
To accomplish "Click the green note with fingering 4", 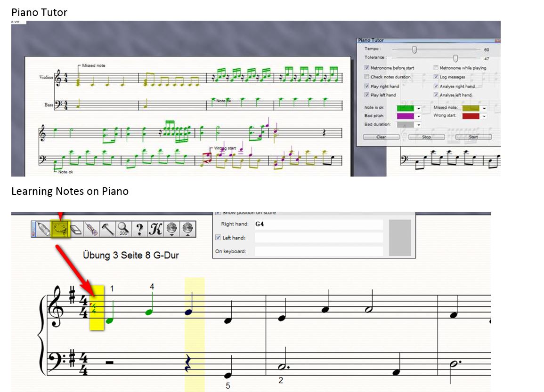I will 149,312.
